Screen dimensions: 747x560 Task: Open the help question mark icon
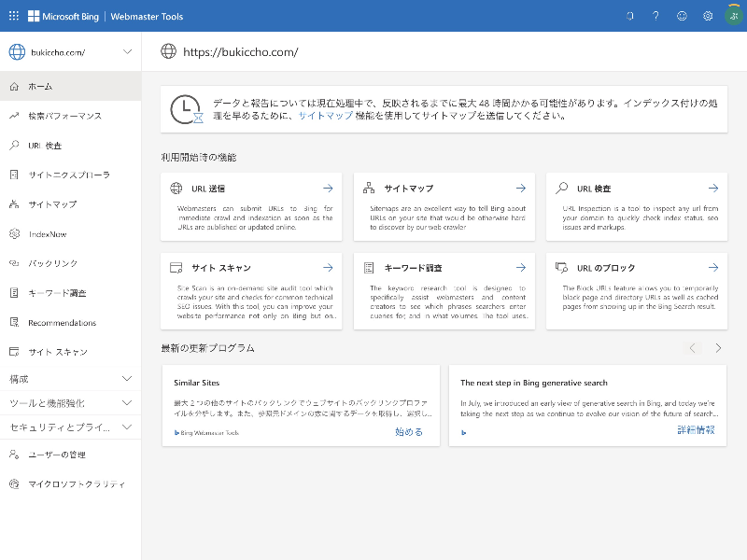click(x=656, y=16)
